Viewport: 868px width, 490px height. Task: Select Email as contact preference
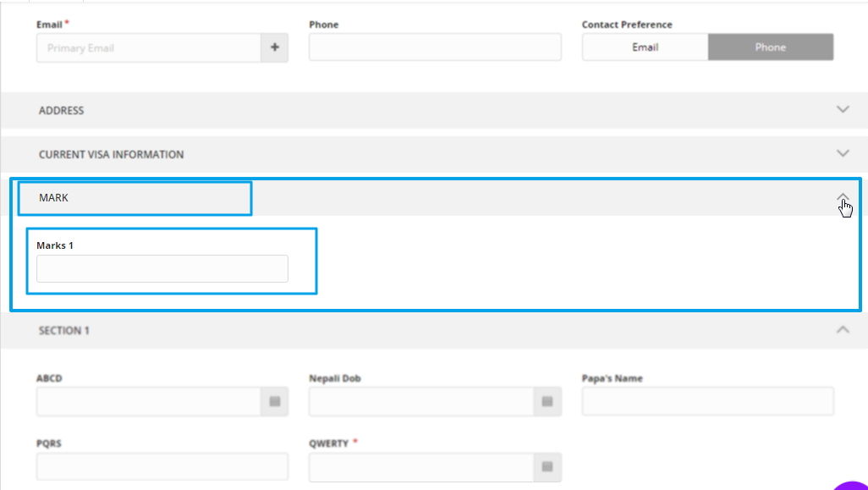[x=645, y=47]
